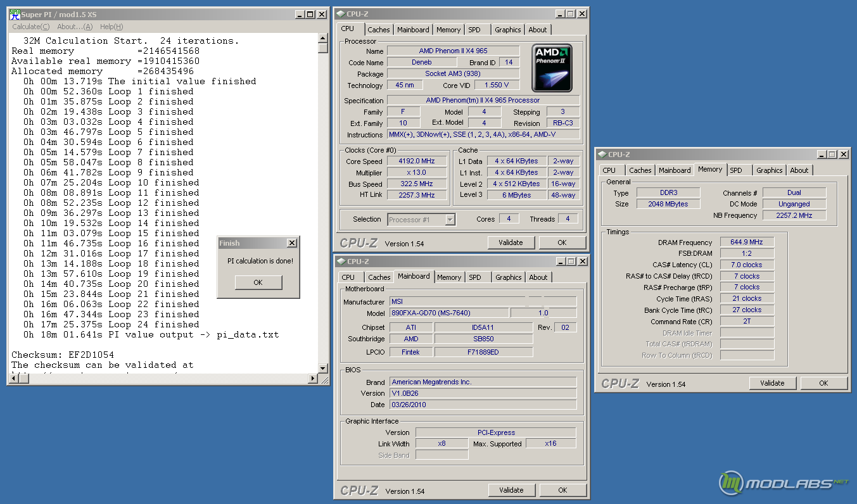Confirm PI calculation done with OK
Screen dimensions: 857x504
(258, 282)
